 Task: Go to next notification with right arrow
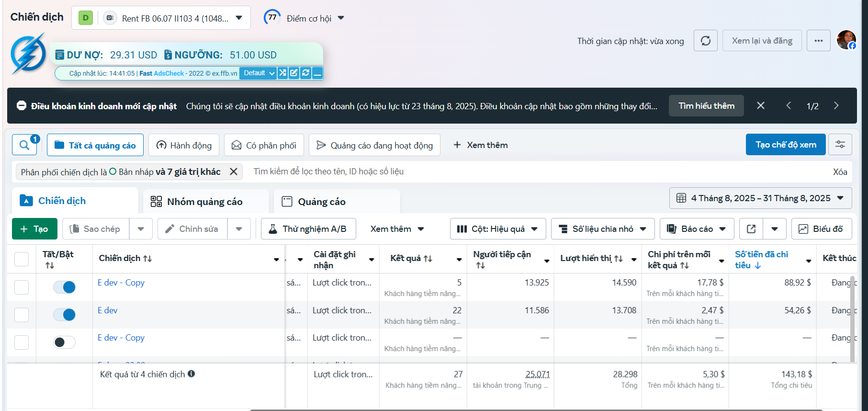point(836,105)
